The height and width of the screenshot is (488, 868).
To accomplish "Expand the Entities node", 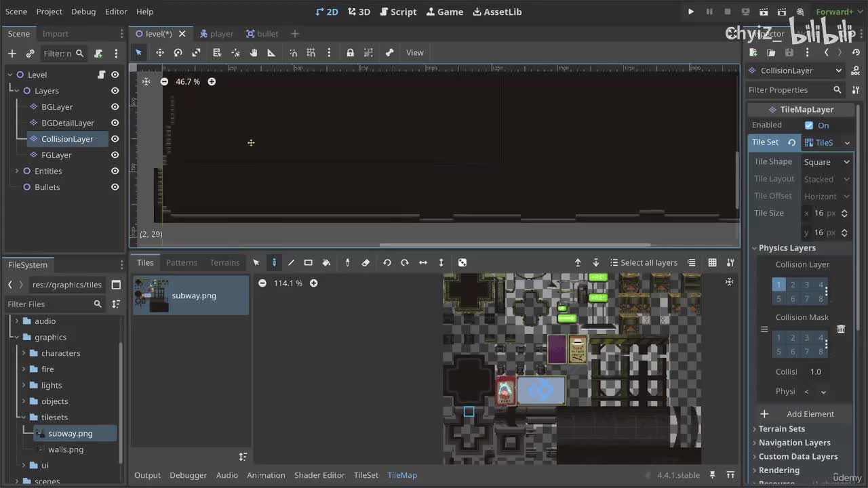I will click(x=17, y=171).
